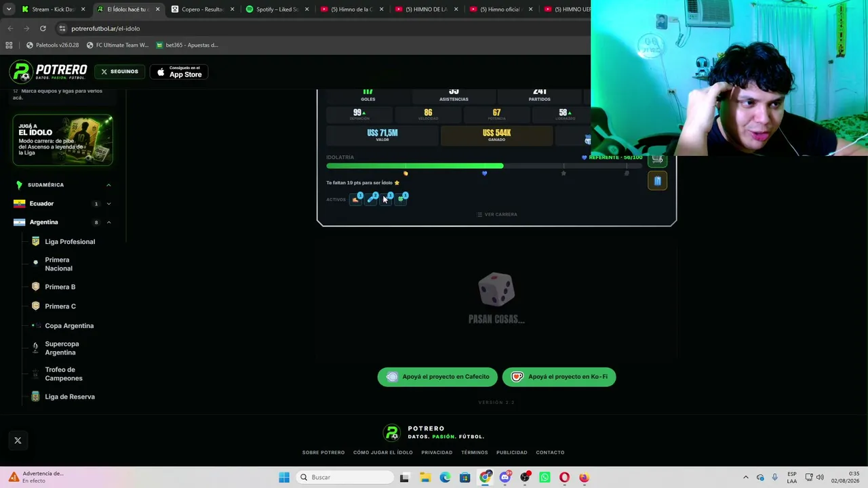Show hidden system tray icons

[x=746, y=477]
